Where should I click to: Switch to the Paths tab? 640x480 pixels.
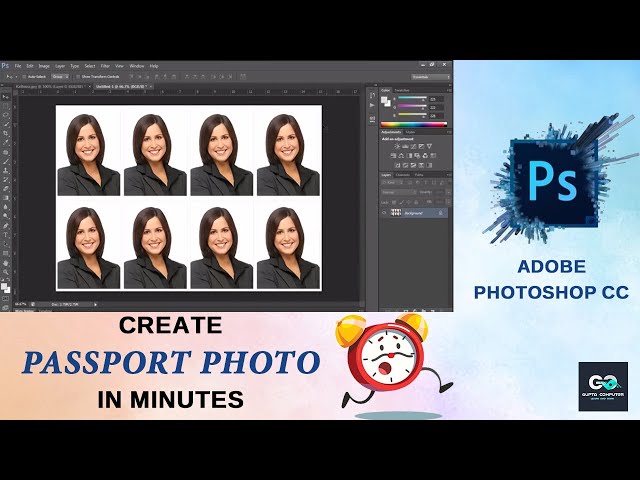[419, 175]
